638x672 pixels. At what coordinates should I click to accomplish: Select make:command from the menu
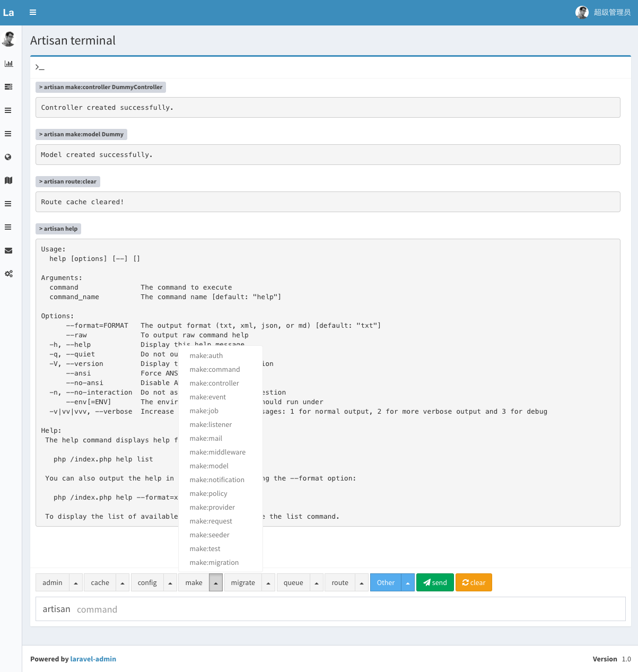(x=221, y=370)
